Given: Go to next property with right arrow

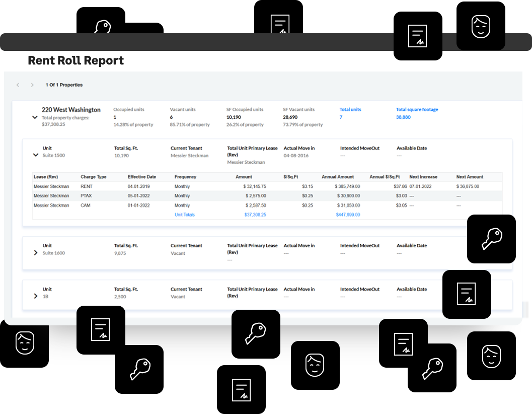Looking at the screenshot, I should pyautogui.click(x=32, y=85).
